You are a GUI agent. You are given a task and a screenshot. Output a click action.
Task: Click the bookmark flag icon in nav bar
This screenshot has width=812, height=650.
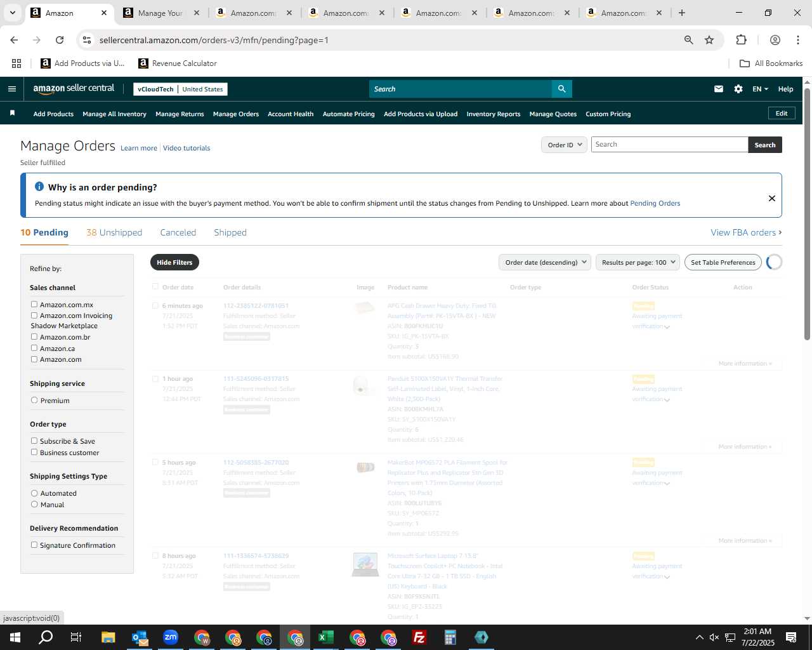coord(12,113)
